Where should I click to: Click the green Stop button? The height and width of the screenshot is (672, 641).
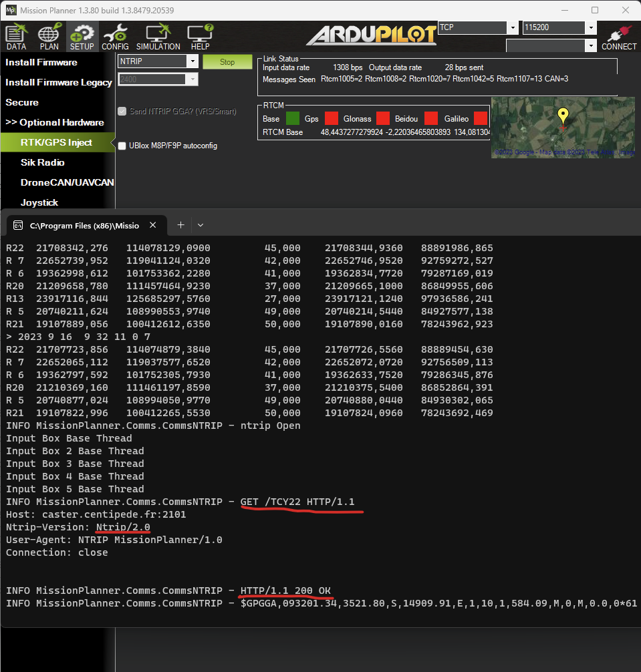coord(227,61)
